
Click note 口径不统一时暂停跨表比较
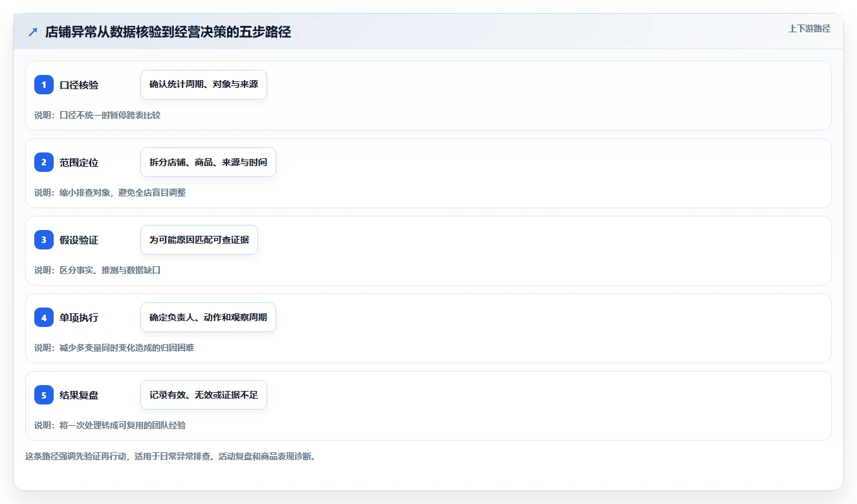(110, 115)
